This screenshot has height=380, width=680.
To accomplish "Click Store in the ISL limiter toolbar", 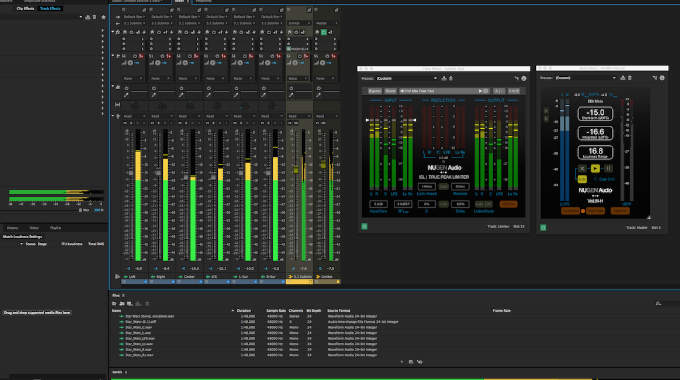I will coord(391,91).
